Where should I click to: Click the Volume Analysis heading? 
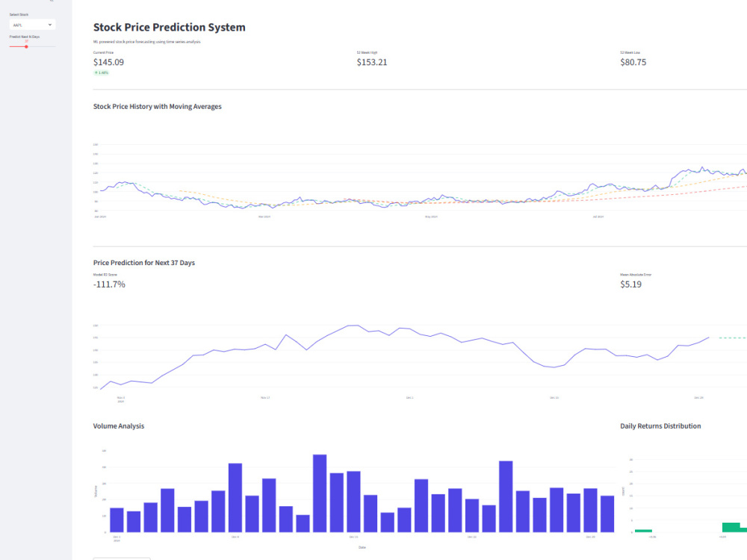tap(119, 426)
